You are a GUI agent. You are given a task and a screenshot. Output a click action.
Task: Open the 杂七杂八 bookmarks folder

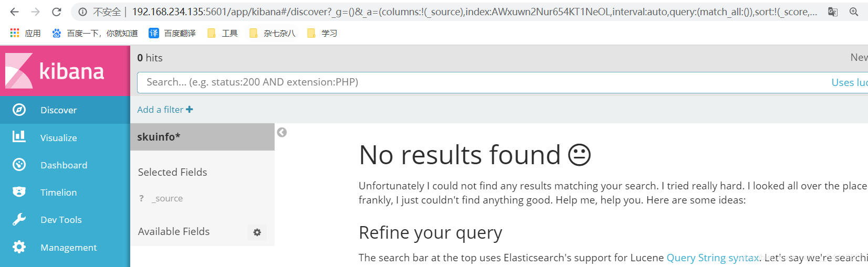point(273,33)
